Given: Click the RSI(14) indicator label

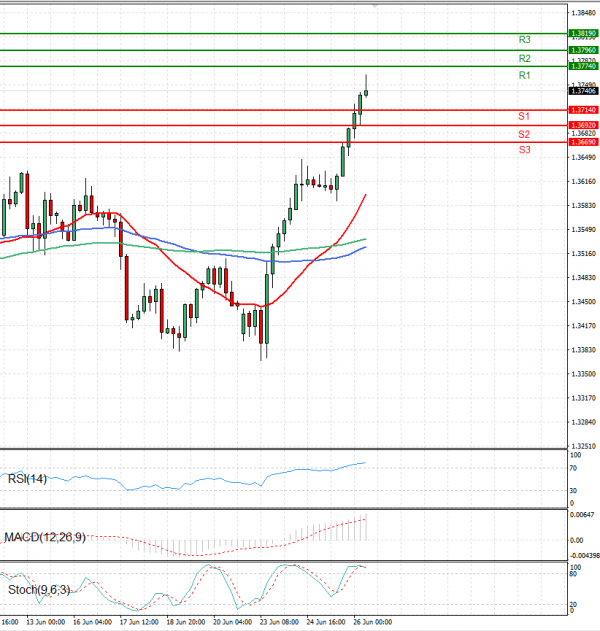Looking at the screenshot, I should (27, 479).
